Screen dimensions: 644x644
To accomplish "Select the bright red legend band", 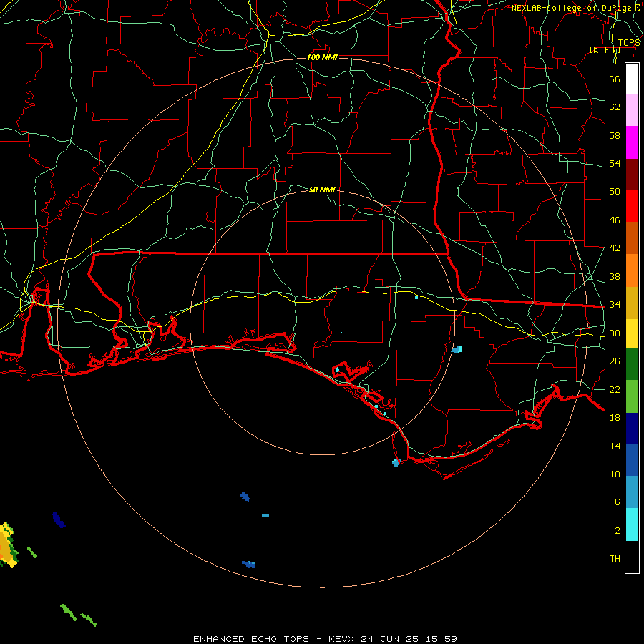I will 632,206.
